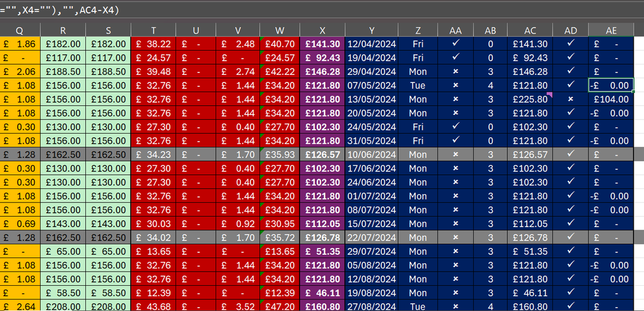Image resolution: width=644 pixels, height=311 pixels.
Task: Select the date cell 29/04/2024
Action: [371, 72]
